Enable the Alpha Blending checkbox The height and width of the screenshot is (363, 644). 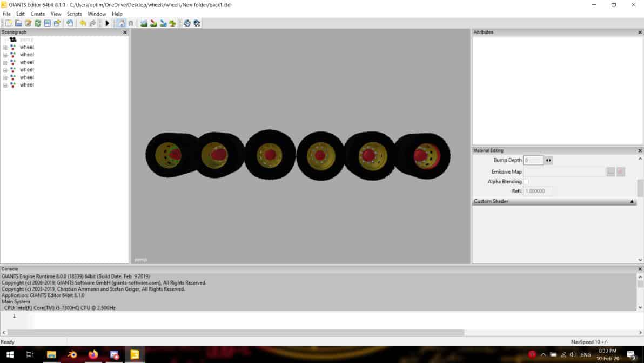pyautogui.click(x=526, y=182)
